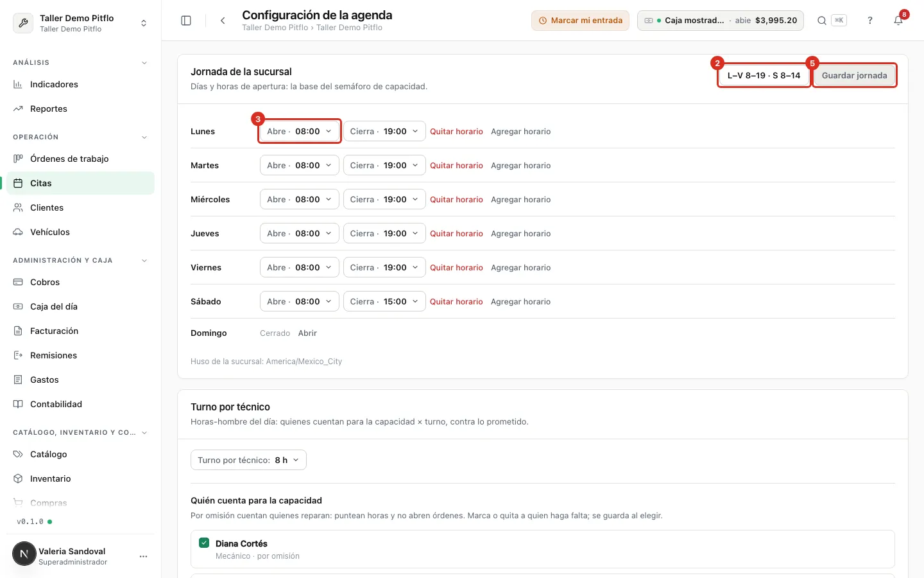924x578 pixels.
Task: Remove Lunes schedule with Quitar horario
Action: coord(456,131)
